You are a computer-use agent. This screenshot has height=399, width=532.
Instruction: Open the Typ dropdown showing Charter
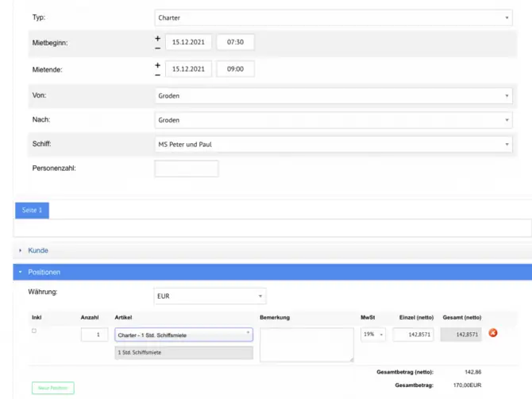[x=333, y=17]
